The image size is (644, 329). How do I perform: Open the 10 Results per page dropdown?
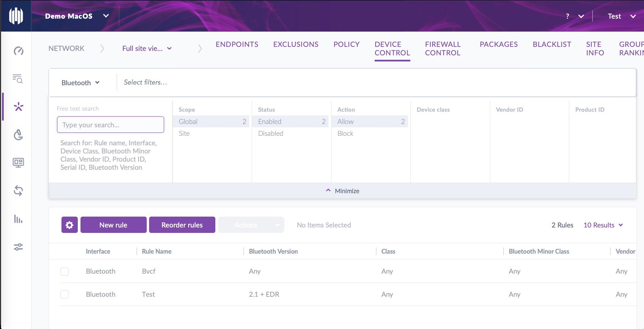[603, 225]
